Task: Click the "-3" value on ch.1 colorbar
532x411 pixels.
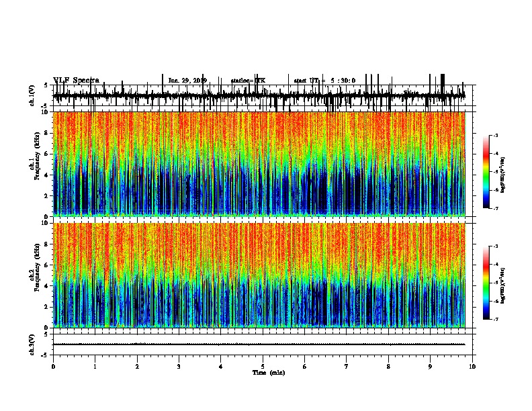Action: point(496,135)
